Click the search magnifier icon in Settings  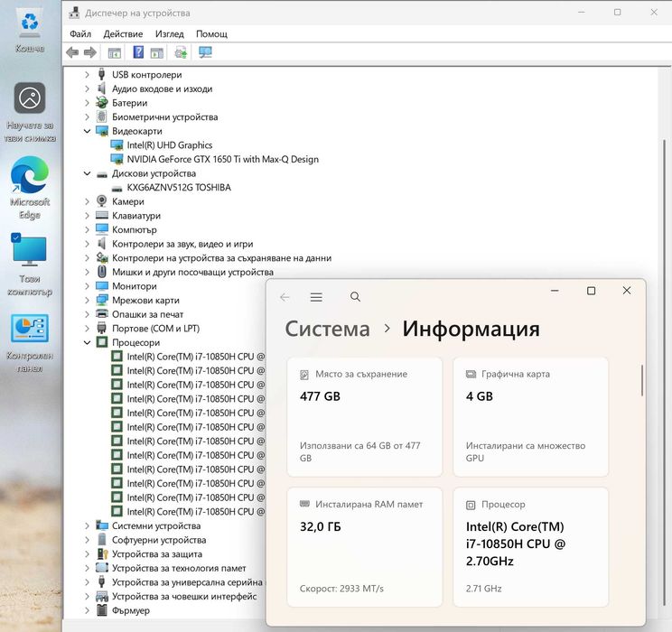point(355,296)
